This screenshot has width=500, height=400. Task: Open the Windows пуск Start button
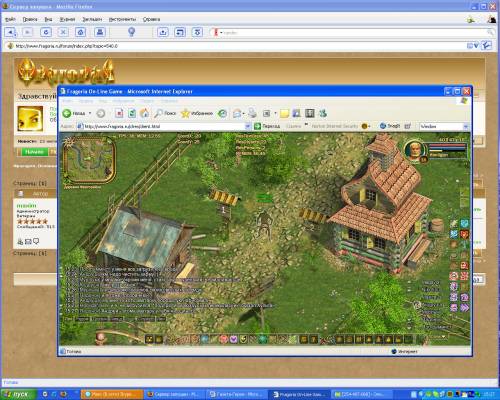[x=18, y=394]
